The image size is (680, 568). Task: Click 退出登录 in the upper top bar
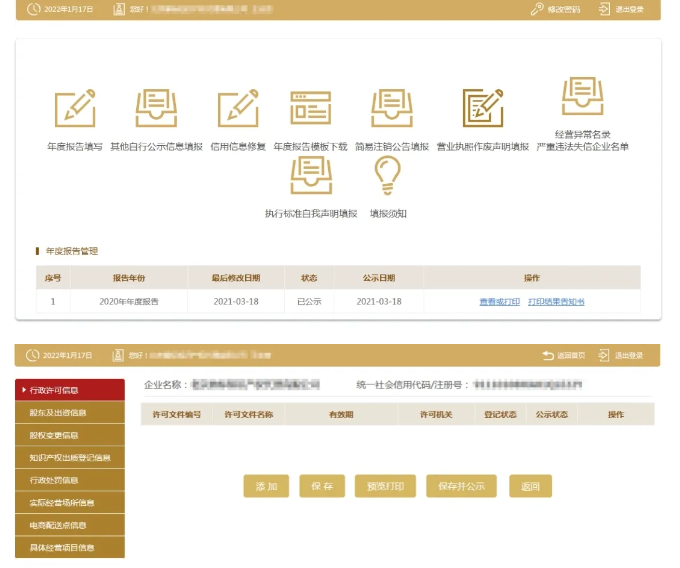click(621, 9)
